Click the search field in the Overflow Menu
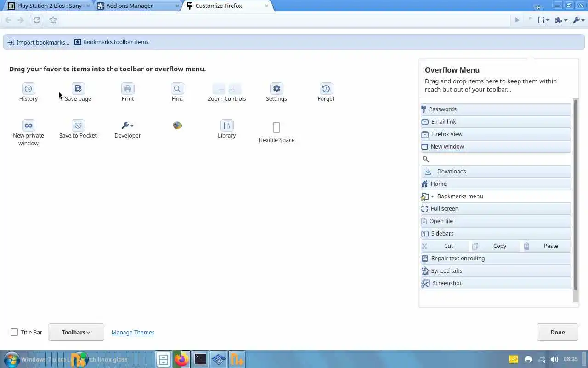 point(496,159)
